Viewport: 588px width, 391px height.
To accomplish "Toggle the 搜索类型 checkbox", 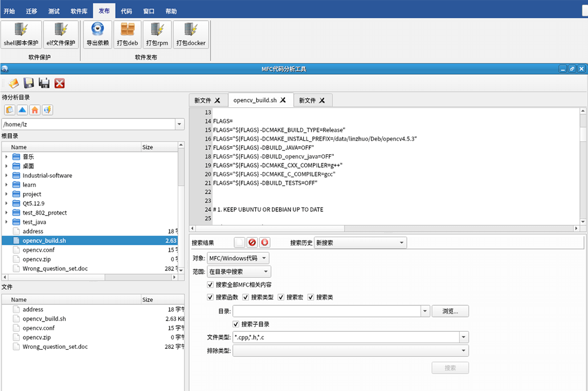I will click(246, 297).
